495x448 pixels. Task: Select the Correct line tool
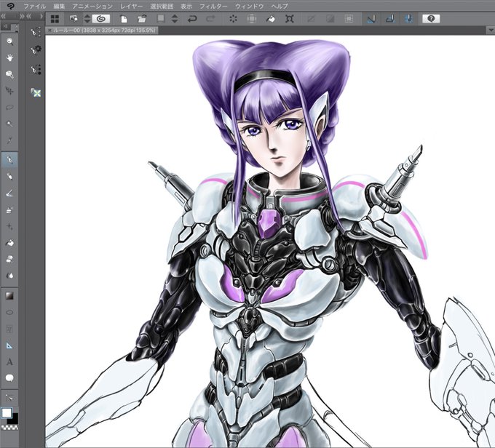coord(9,398)
